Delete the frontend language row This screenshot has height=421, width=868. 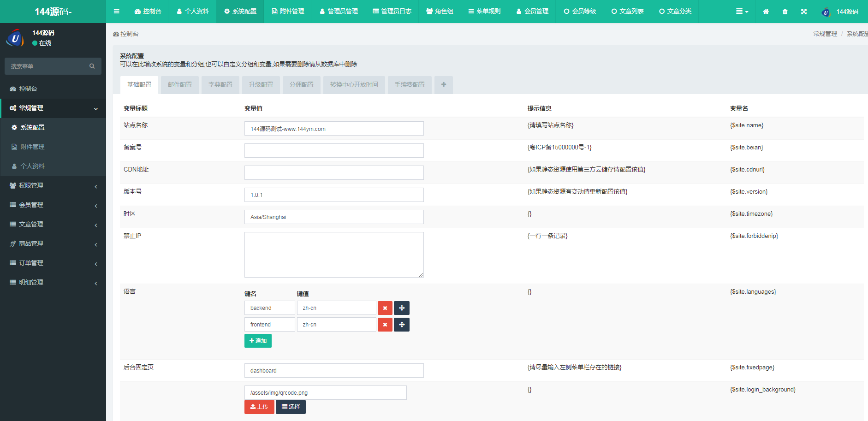(385, 325)
